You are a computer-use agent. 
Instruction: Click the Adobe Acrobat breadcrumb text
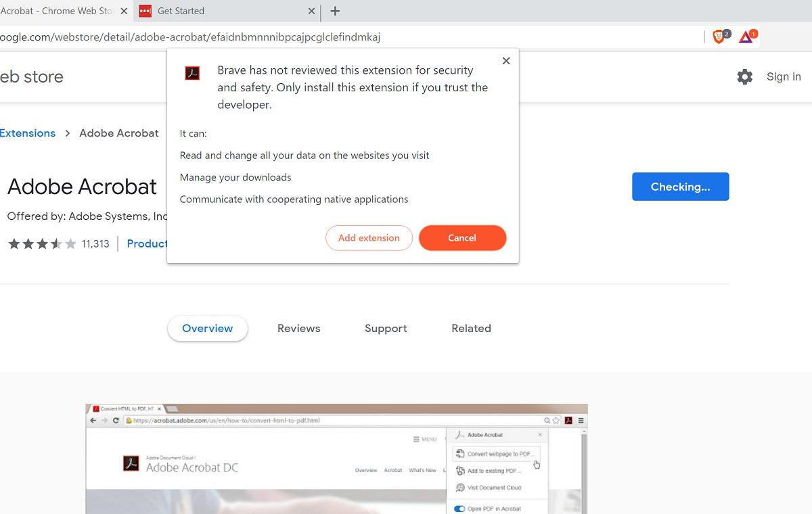(x=119, y=133)
